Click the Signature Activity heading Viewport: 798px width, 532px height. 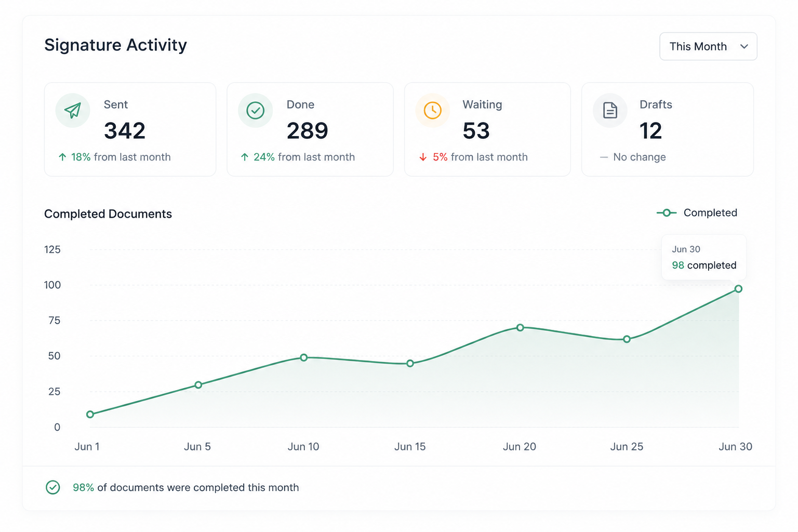(115, 45)
